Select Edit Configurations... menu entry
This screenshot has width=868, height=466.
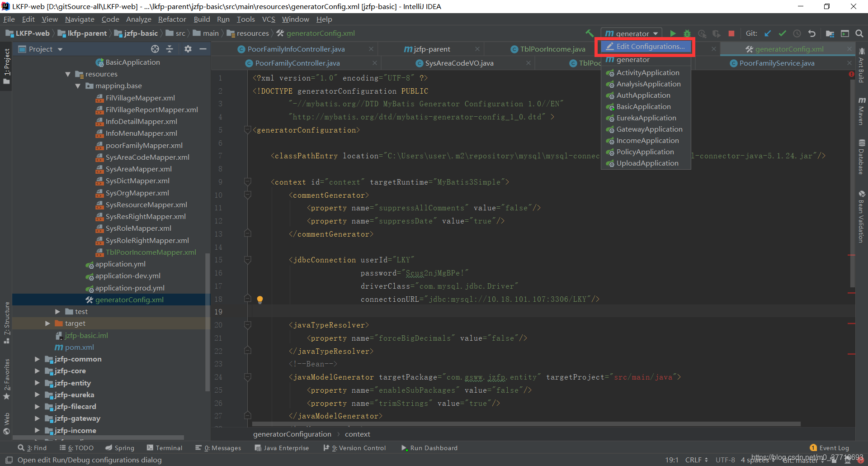646,47
